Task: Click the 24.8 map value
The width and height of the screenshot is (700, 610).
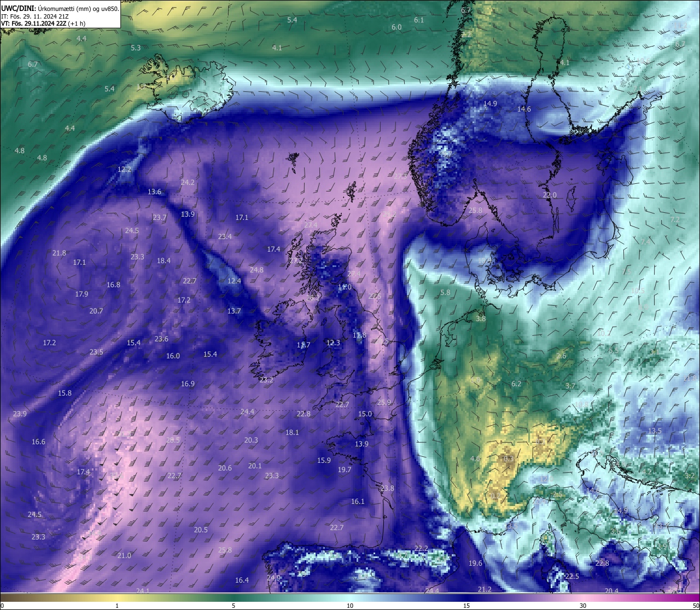Action: pos(256,270)
